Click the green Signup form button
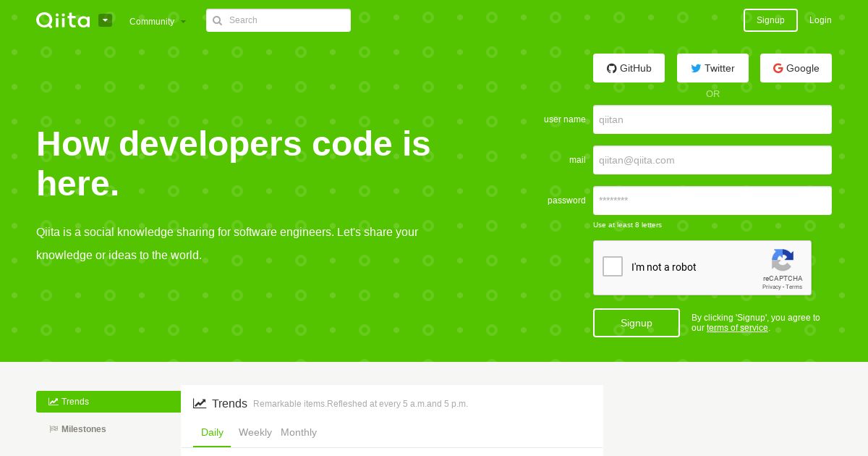The image size is (868, 456). [637, 323]
